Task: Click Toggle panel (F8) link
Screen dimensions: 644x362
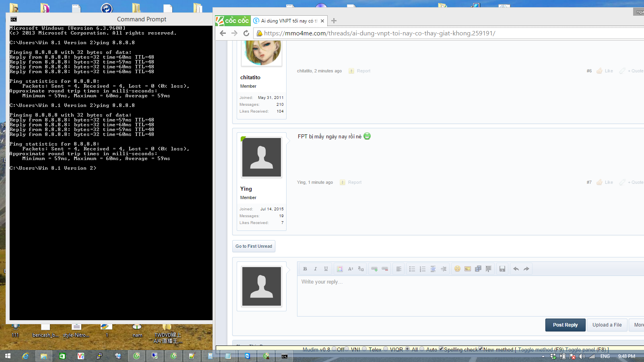Action: (585, 350)
